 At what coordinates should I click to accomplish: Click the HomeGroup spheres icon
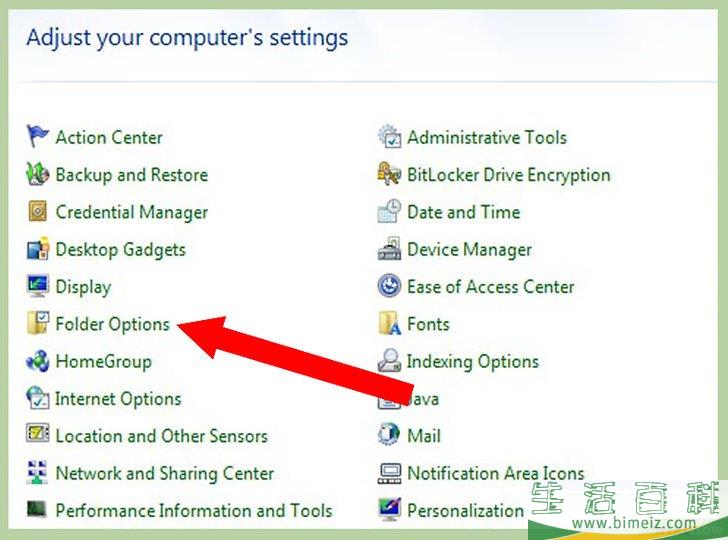pos(37,361)
